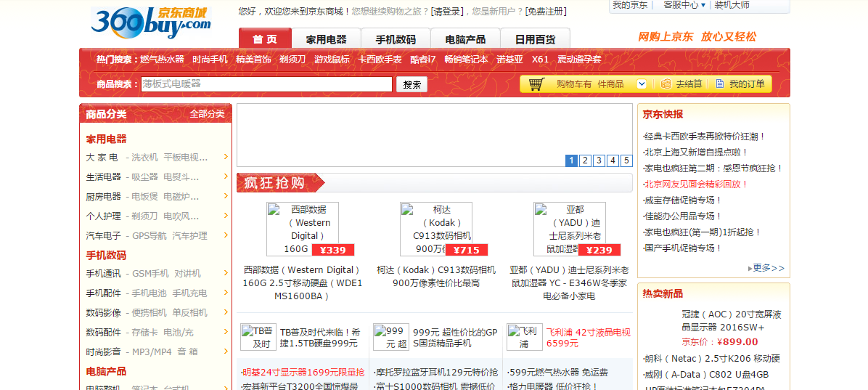Open news 经典卡西欧手表再掀特价狂潮
868x390 pixels.
click(x=704, y=137)
